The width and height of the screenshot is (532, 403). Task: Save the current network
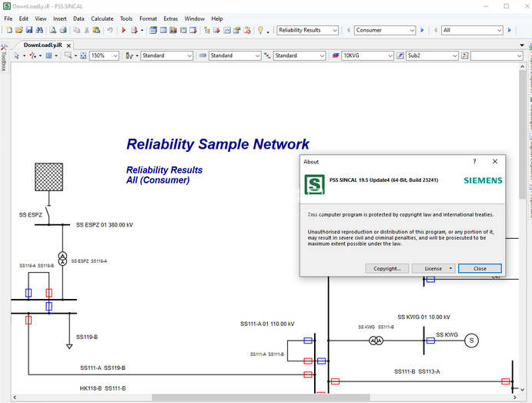(29, 30)
